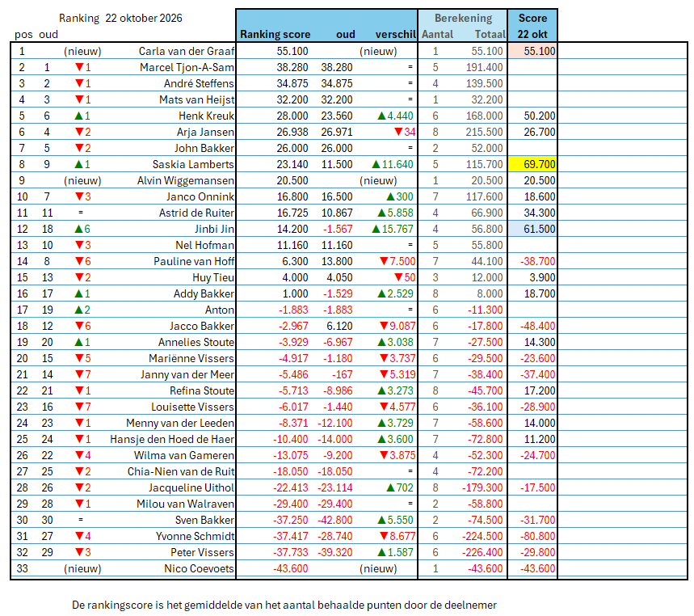Click the name 'Nico Coevoets'

(x=200, y=568)
